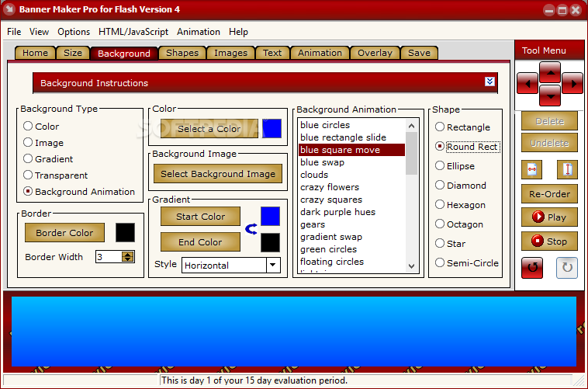Viewport: 588px width, 389px height.
Task: Click the Border Color button
Action: [64, 232]
